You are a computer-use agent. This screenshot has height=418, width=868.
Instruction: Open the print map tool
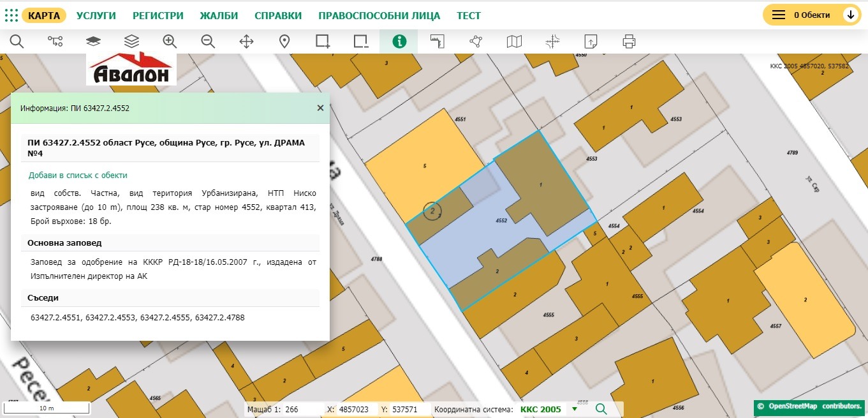(629, 41)
